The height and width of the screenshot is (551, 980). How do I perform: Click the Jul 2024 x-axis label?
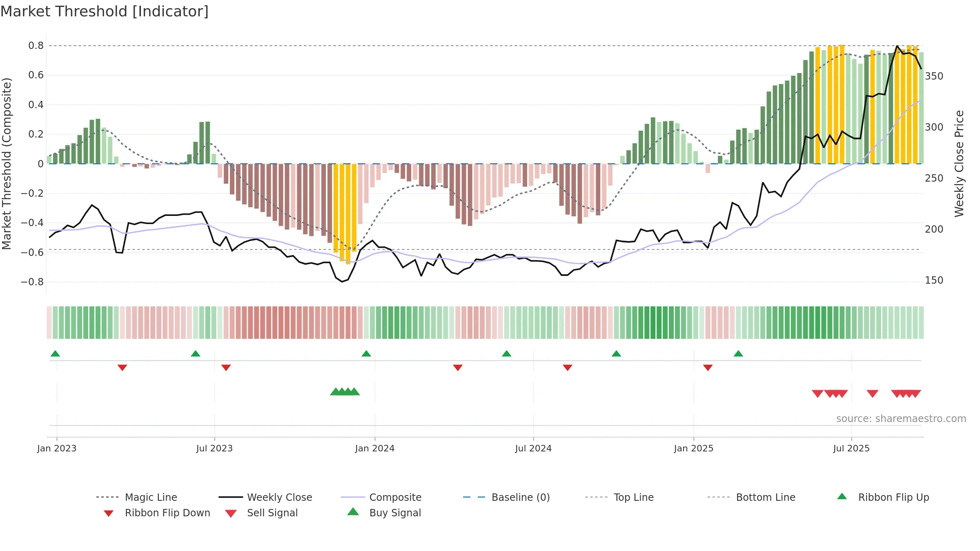533,448
